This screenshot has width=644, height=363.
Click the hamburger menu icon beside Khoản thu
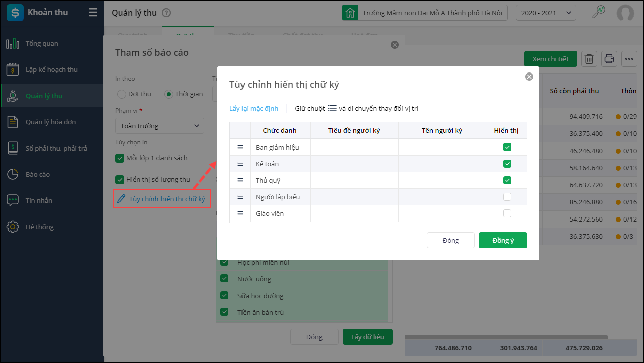pyautogui.click(x=93, y=13)
